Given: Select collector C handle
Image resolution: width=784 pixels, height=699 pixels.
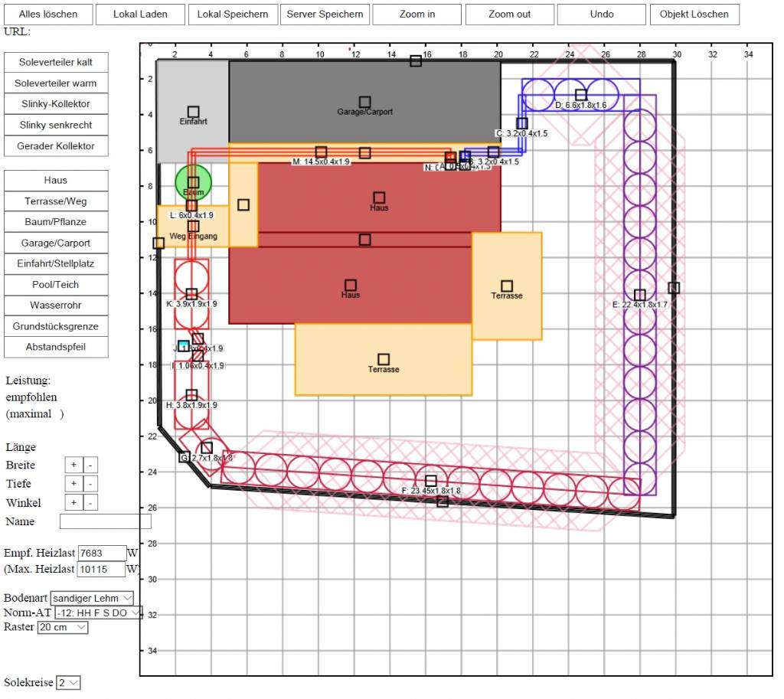Looking at the screenshot, I should tap(522, 123).
